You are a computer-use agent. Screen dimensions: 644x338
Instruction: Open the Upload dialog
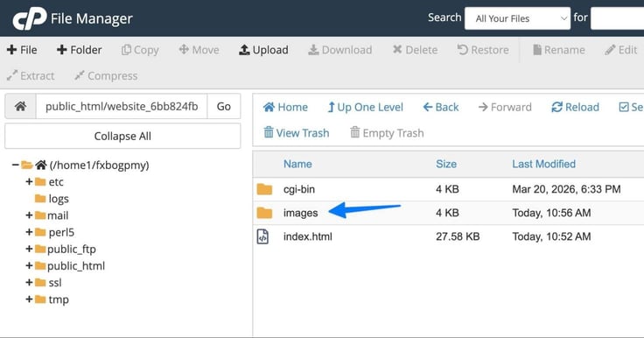click(x=263, y=50)
